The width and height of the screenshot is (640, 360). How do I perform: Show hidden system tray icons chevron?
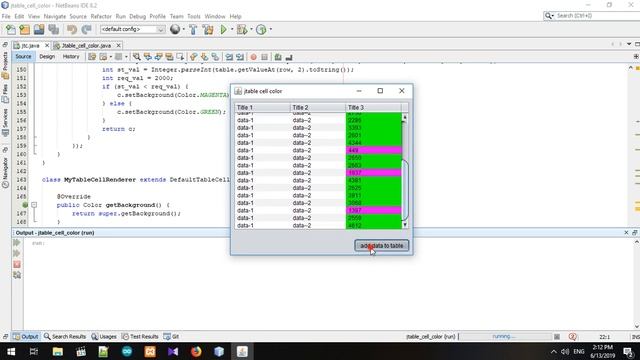[x=553, y=351]
